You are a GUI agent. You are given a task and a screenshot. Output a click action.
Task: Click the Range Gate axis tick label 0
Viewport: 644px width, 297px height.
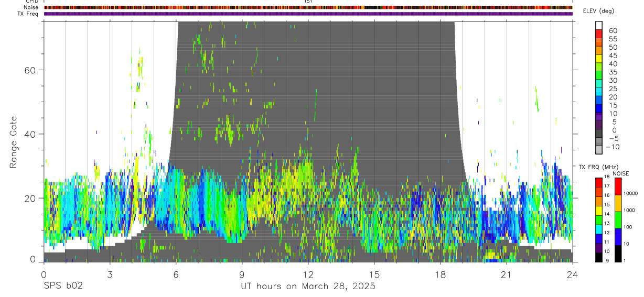click(33, 259)
